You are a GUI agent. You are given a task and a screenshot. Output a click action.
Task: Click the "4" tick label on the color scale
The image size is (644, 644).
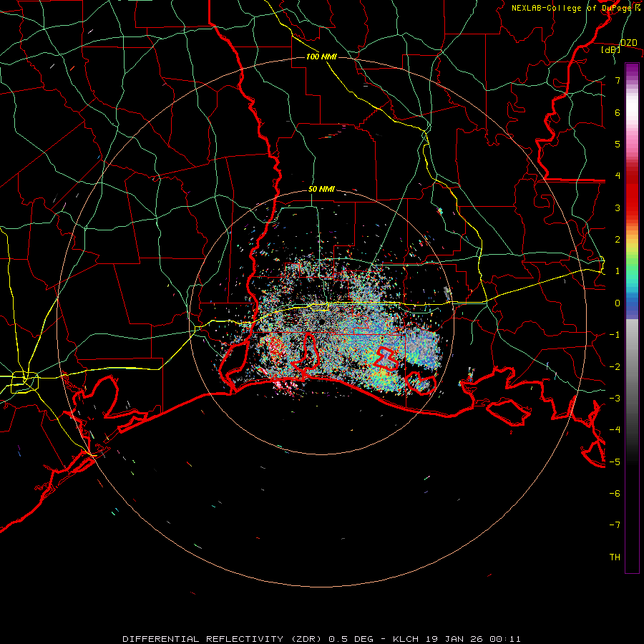618,176
